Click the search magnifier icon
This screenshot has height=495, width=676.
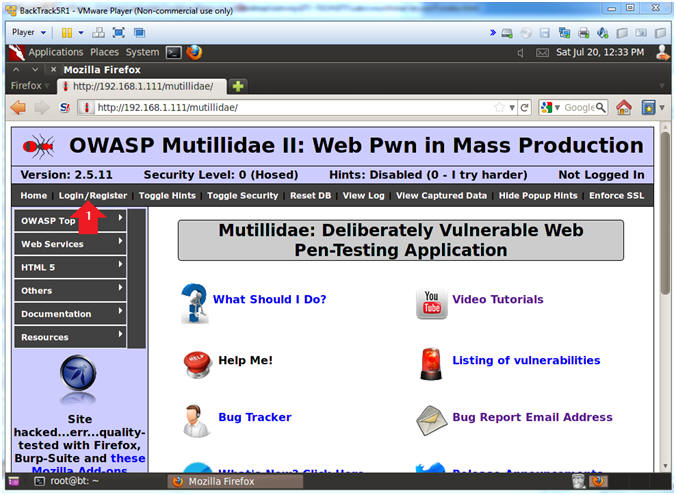[601, 107]
